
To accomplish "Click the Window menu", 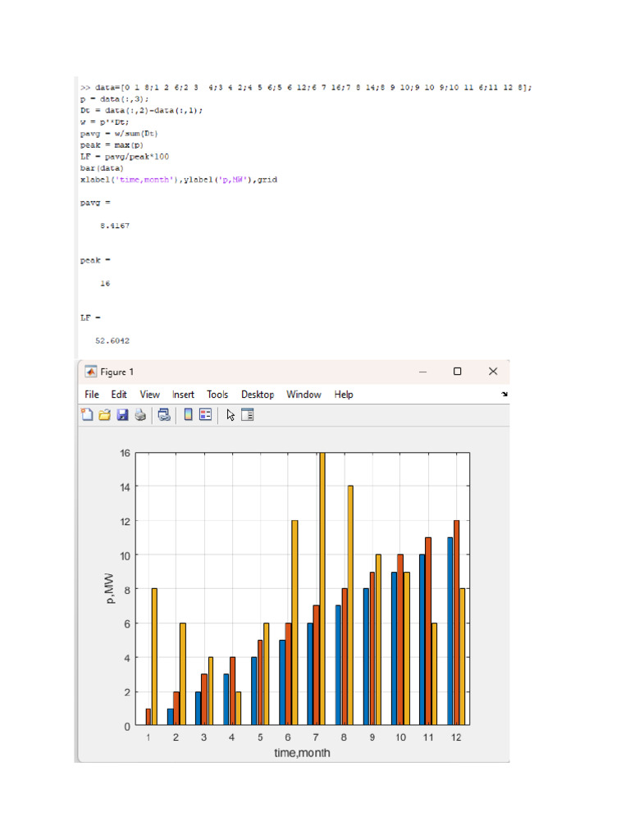I will (304, 395).
